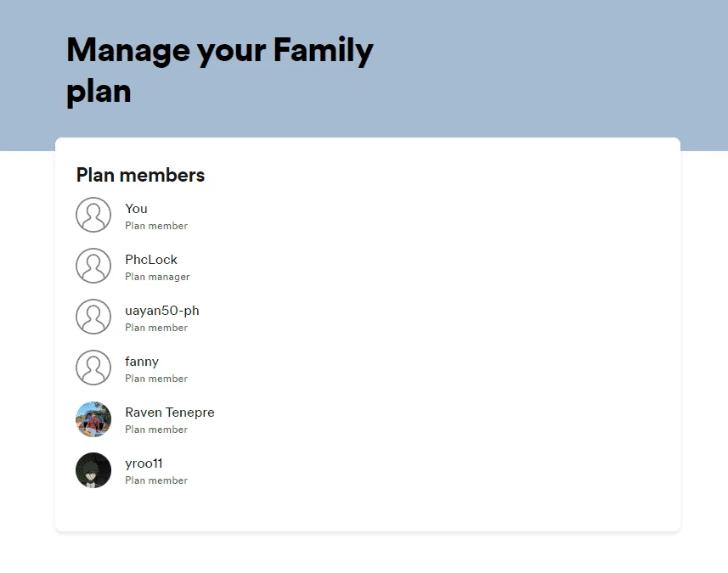728x573 pixels.
Task: Click the 'Plan members' section heading
Action: pyautogui.click(x=140, y=176)
